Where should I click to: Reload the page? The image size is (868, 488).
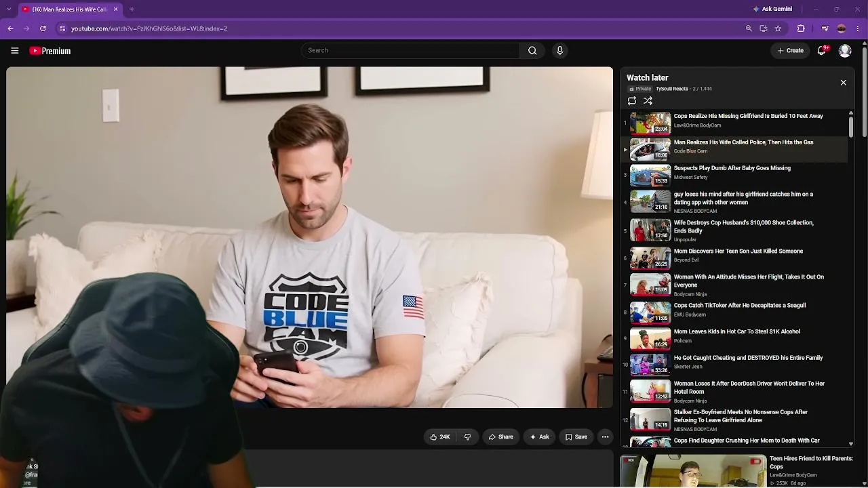click(x=43, y=28)
